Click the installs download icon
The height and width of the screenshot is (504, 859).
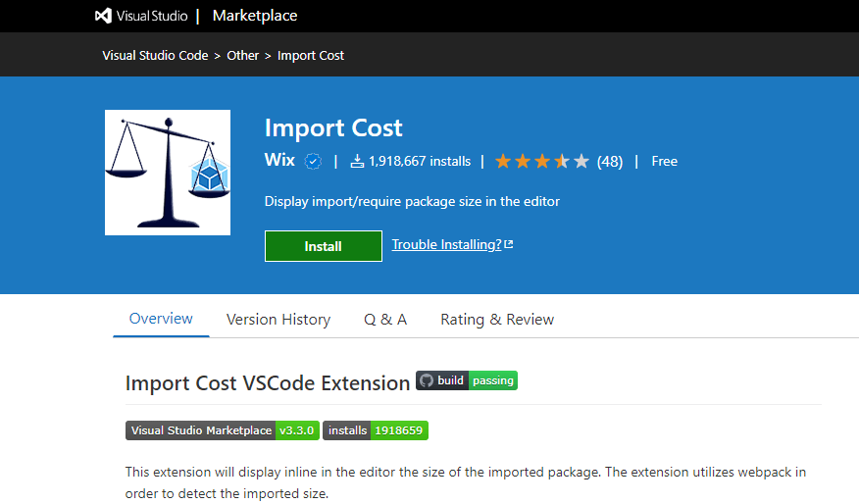pos(357,162)
